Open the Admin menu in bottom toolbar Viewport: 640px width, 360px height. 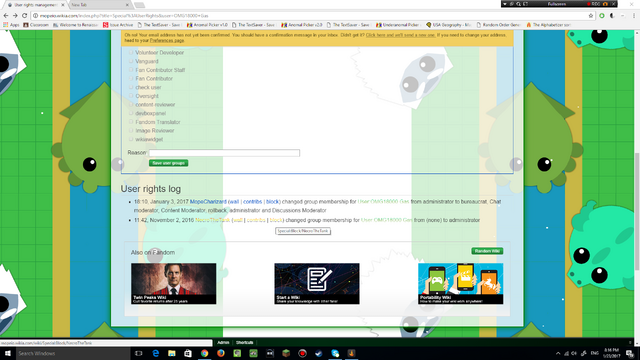tap(223, 342)
